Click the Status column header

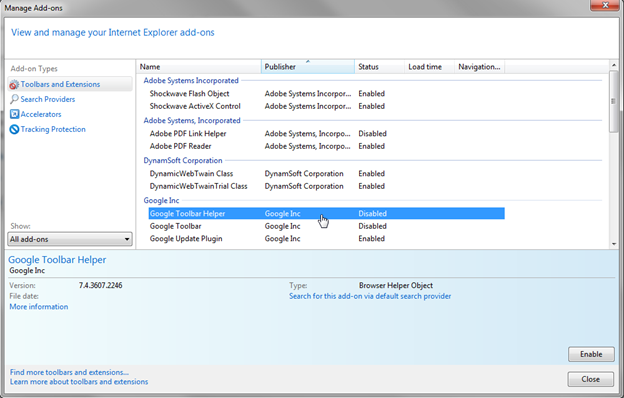pos(379,67)
